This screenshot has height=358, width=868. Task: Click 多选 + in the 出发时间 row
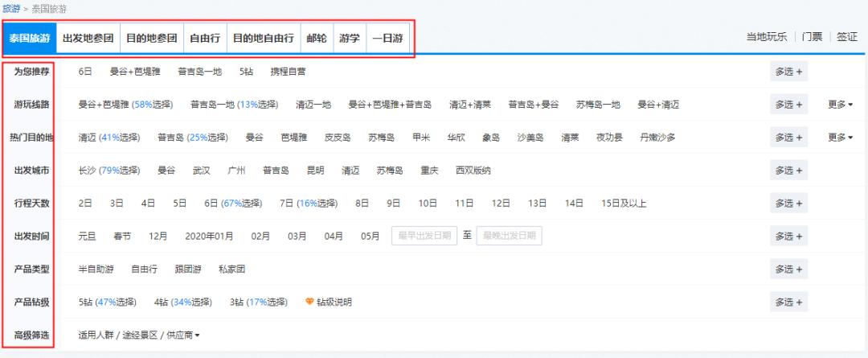pyautogui.click(x=789, y=236)
